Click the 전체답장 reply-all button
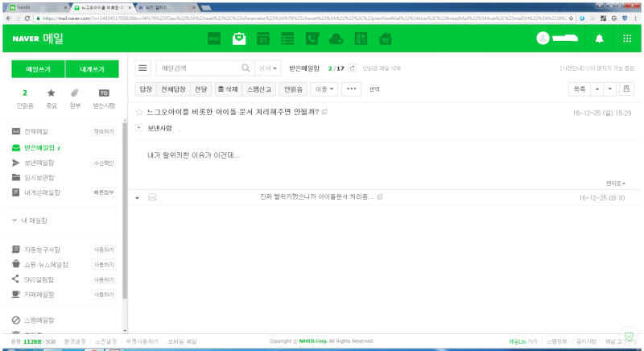Image resolution: width=644 pixels, height=351 pixels. [173, 89]
